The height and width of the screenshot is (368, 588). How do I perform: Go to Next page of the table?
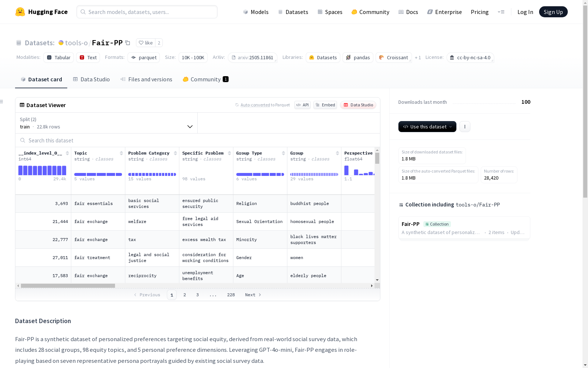coord(253,295)
